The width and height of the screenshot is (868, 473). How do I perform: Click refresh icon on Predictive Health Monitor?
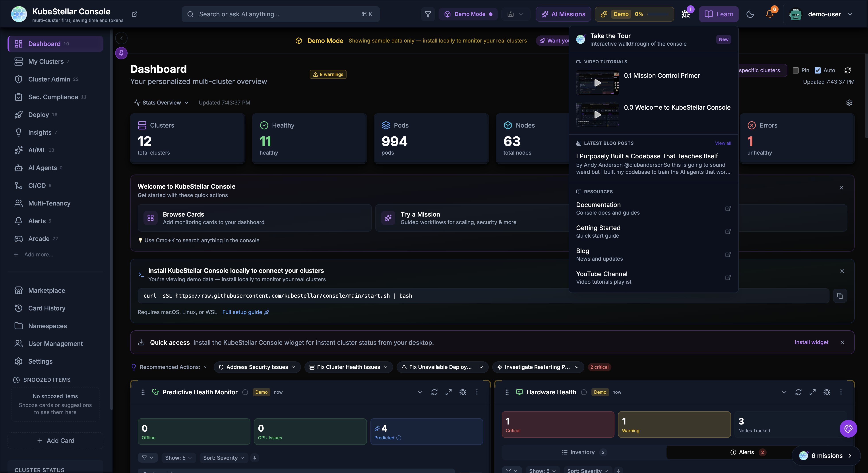(x=434, y=392)
